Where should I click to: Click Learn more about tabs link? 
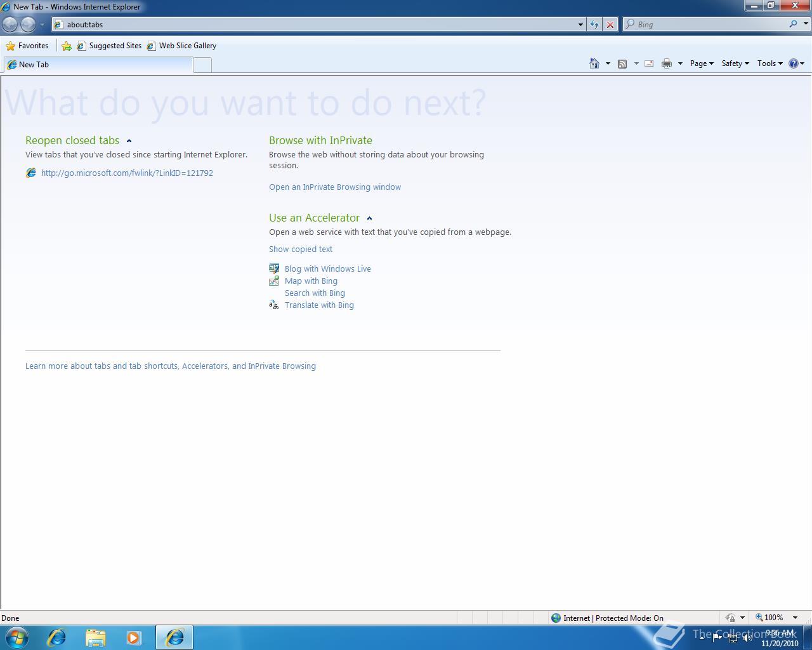click(171, 366)
